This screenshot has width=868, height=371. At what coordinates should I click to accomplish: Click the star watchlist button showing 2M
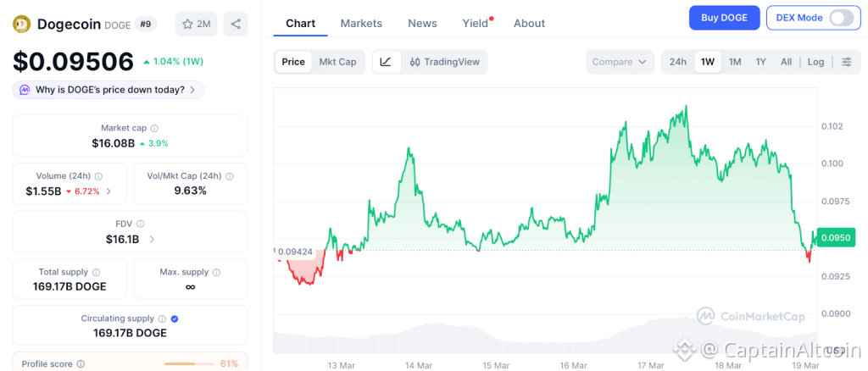click(196, 24)
